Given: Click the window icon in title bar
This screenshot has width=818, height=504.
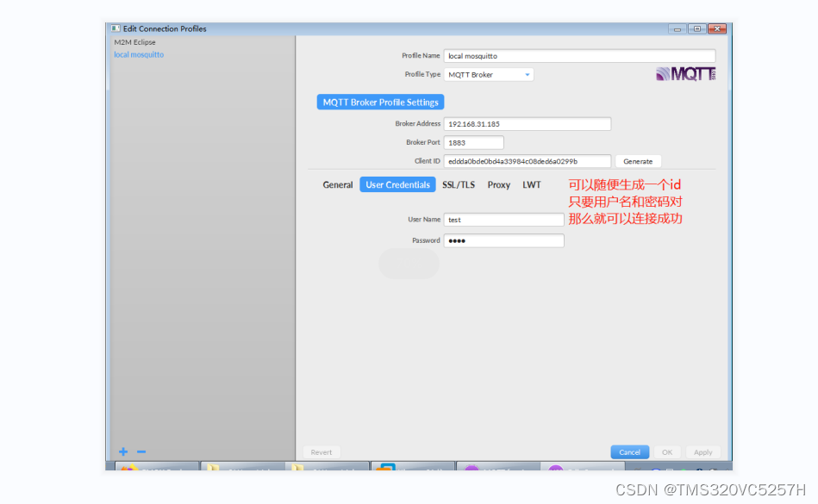Looking at the screenshot, I should point(116,28).
